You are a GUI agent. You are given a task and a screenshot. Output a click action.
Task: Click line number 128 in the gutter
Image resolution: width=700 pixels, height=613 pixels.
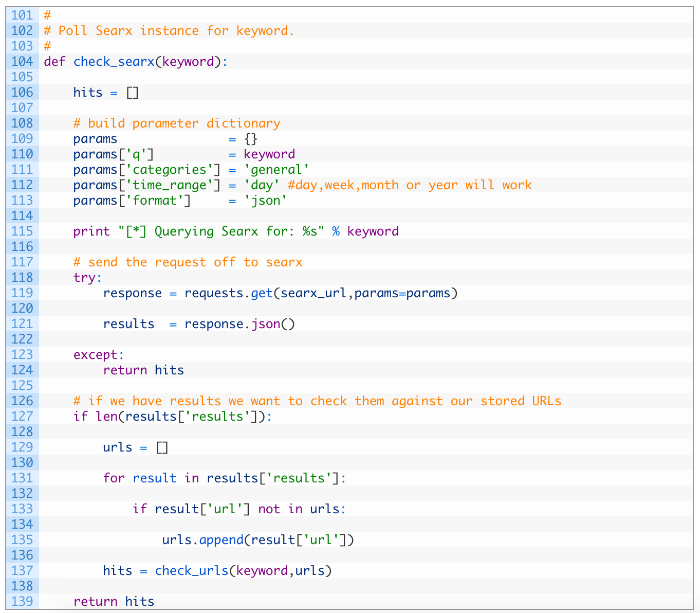22,432
